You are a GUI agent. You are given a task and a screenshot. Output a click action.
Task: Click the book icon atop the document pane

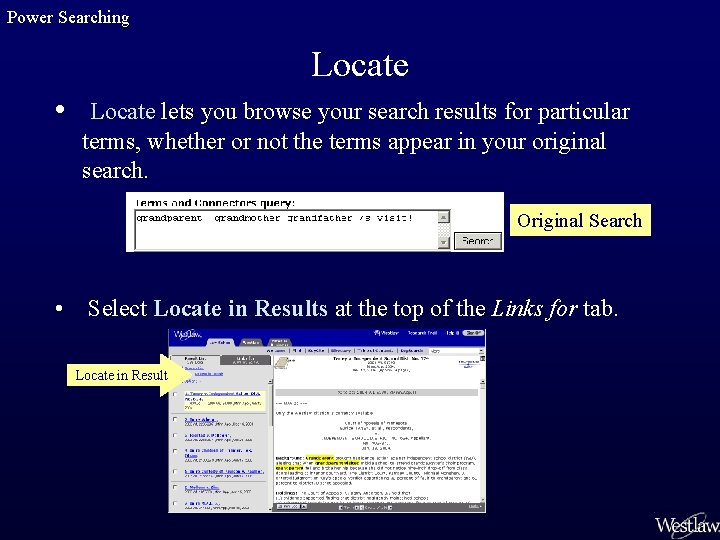point(281,363)
